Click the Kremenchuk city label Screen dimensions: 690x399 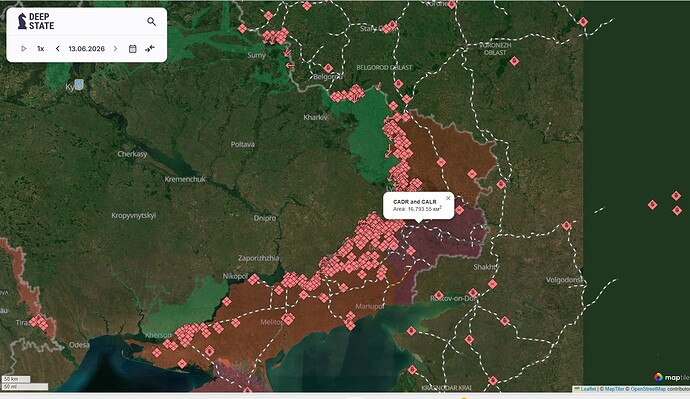coord(185,179)
